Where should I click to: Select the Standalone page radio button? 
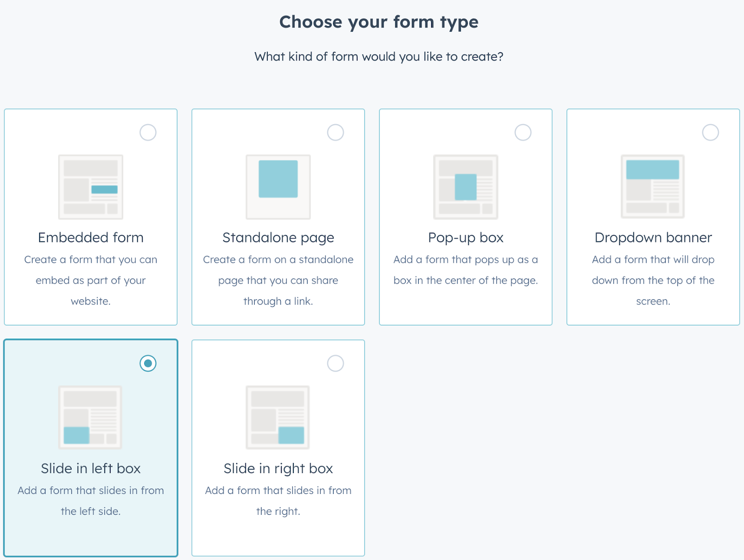click(x=335, y=133)
